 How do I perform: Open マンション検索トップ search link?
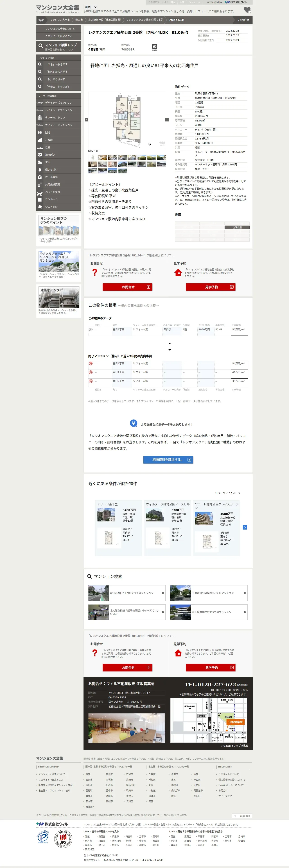(59, 46)
